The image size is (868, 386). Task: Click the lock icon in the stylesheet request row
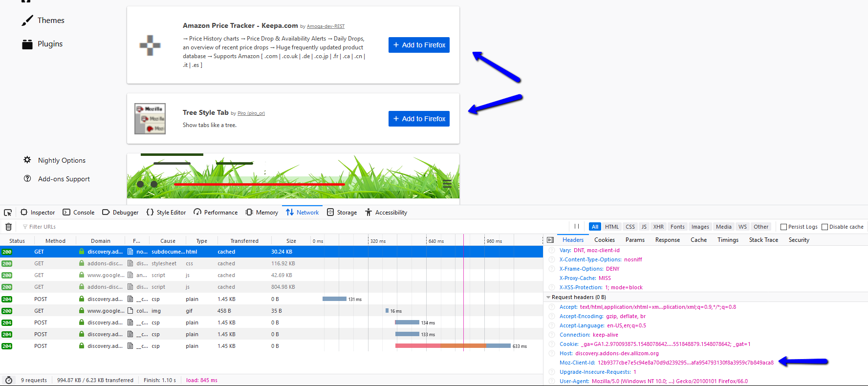tap(82, 263)
